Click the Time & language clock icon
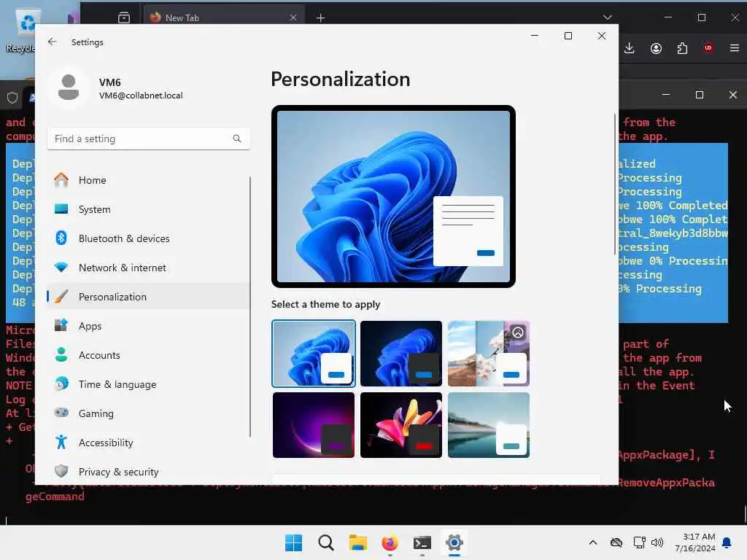Image resolution: width=747 pixels, height=560 pixels. (x=61, y=384)
